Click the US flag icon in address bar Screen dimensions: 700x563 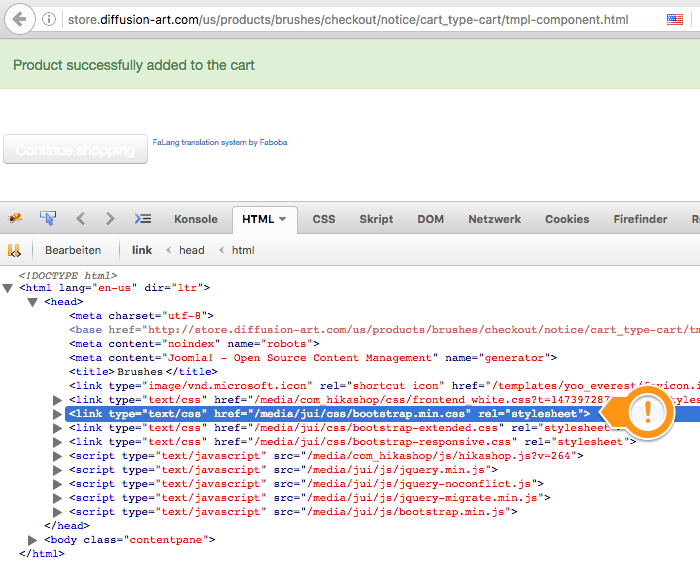click(675, 19)
